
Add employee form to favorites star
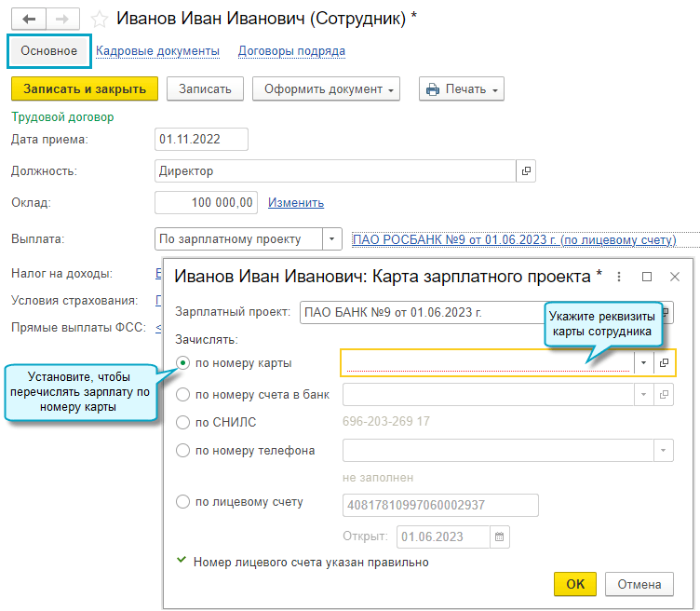click(100, 19)
